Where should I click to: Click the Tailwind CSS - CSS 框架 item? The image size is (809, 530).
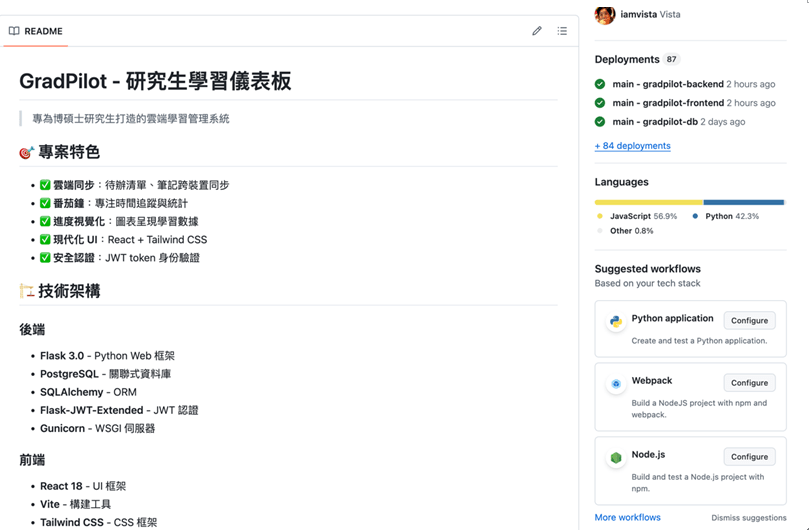[99, 522]
